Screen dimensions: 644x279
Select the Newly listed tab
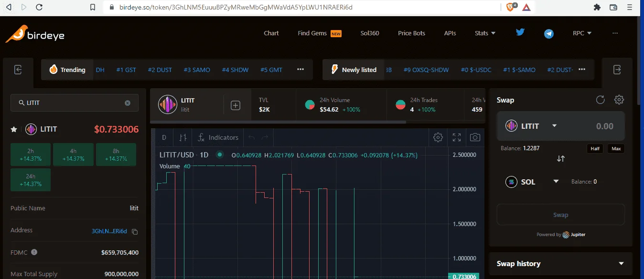354,70
